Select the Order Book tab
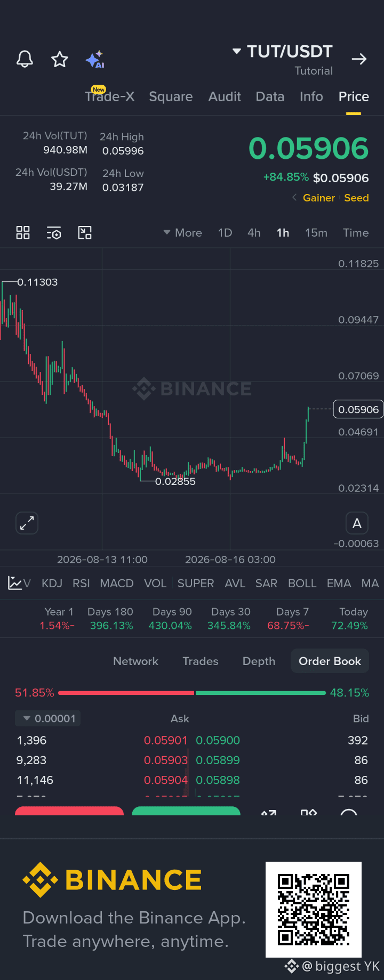 [330, 661]
